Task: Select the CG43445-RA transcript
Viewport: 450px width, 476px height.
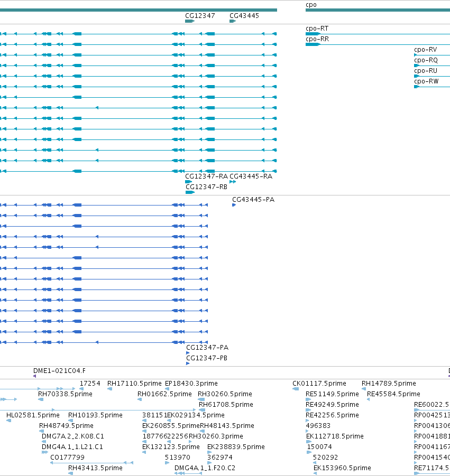Action: point(251,176)
